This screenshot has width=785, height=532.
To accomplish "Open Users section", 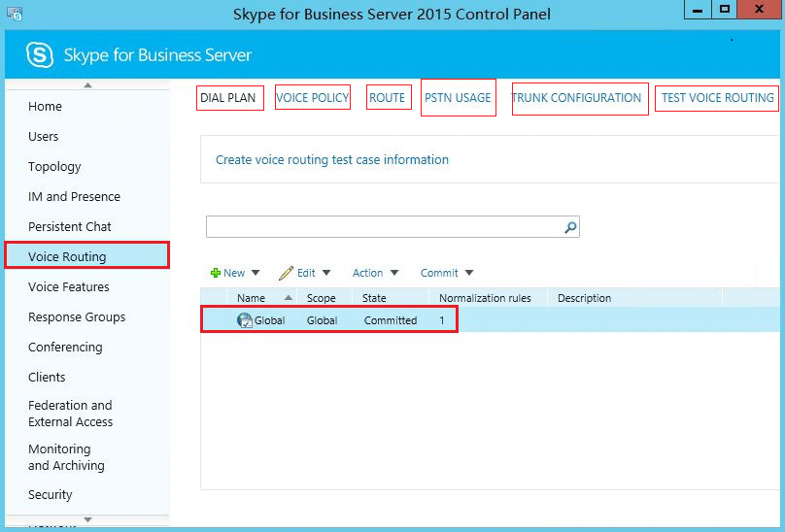I will click(x=43, y=136).
